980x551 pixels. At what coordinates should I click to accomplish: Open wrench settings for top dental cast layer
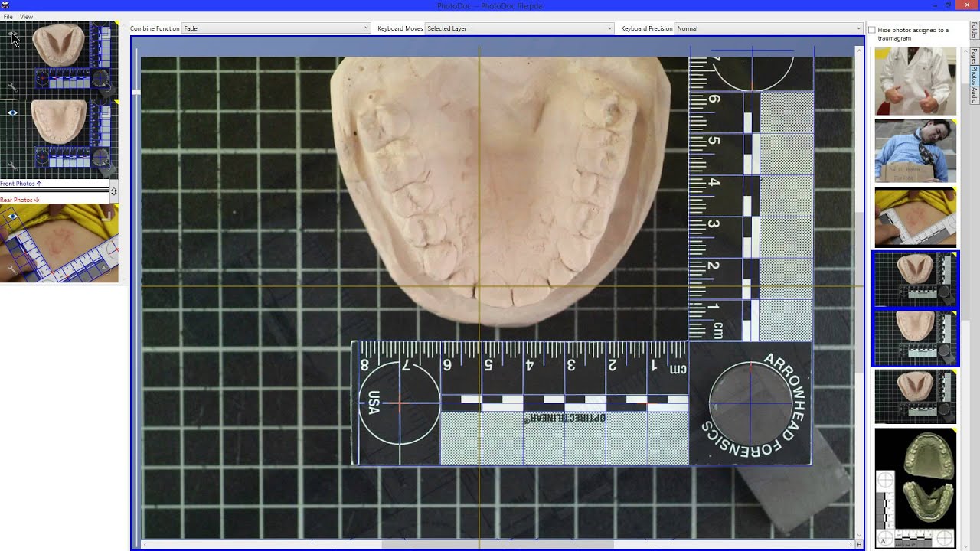click(x=12, y=86)
